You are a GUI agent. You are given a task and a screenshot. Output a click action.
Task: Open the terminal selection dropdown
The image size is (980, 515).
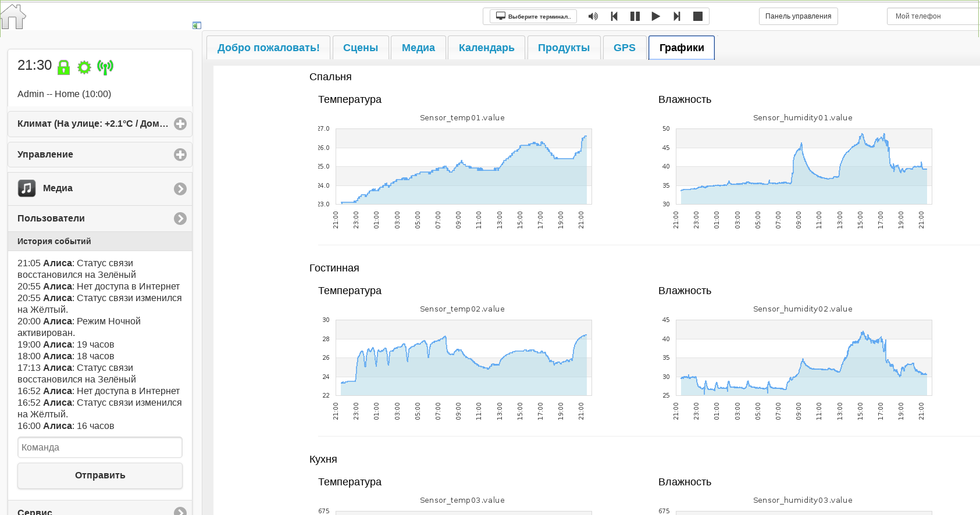(x=533, y=16)
